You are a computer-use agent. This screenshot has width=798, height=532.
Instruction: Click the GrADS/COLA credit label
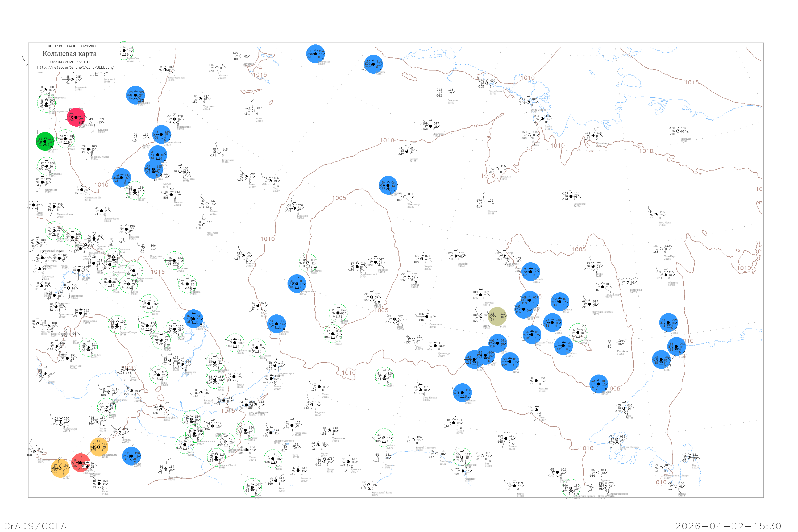tap(35, 526)
